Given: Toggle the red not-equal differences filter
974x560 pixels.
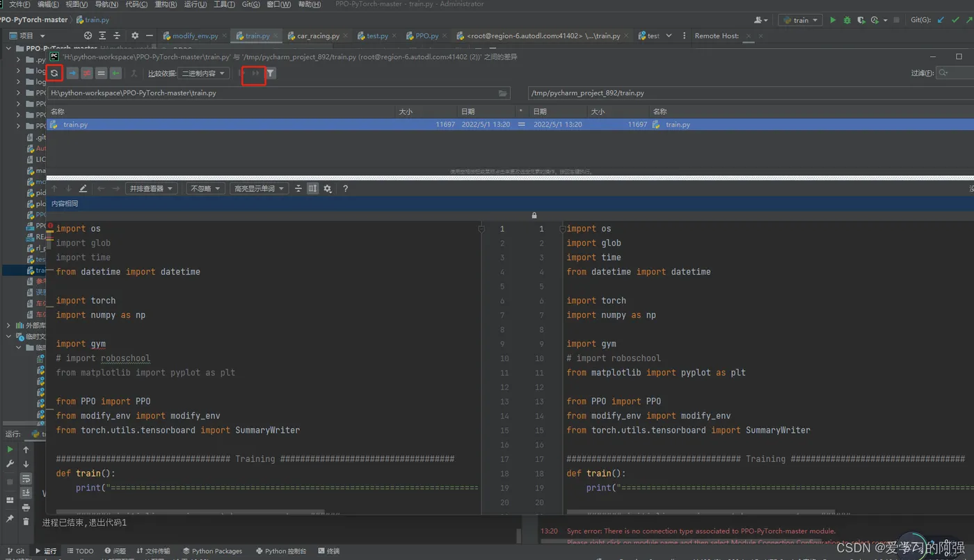Looking at the screenshot, I should pyautogui.click(x=87, y=73).
